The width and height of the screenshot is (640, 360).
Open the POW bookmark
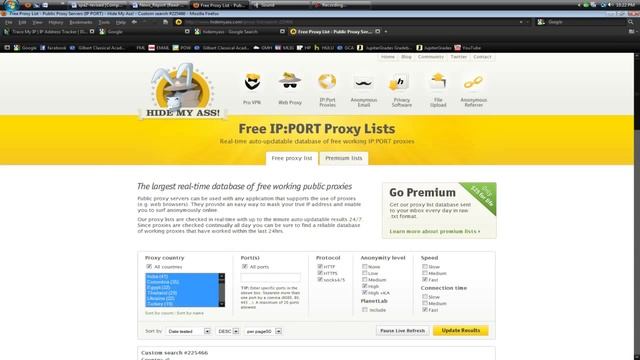point(182,48)
